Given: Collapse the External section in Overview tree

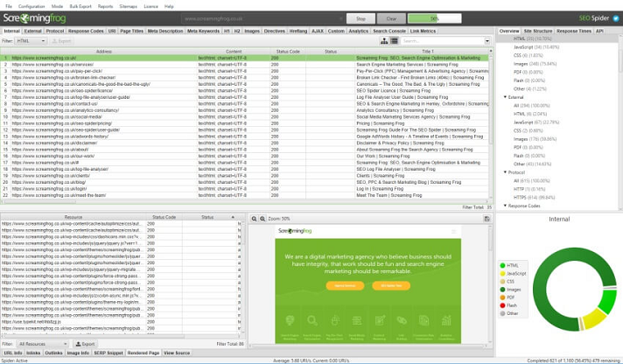Looking at the screenshot, I should click(x=506, y=97).
